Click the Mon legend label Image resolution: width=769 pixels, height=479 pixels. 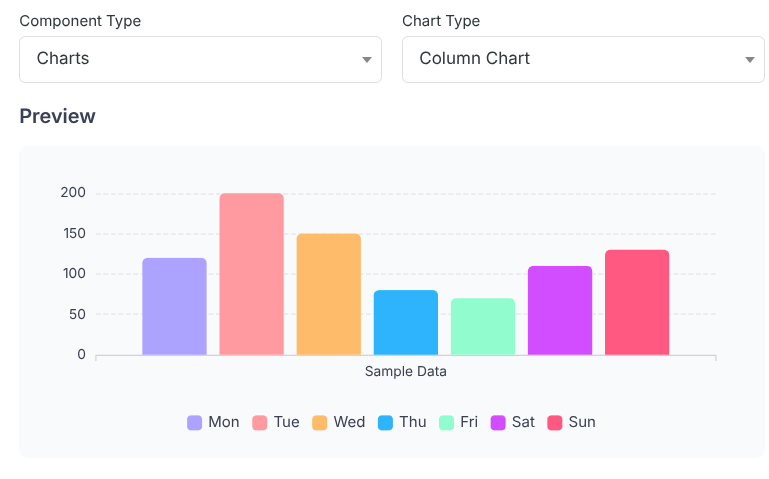pos(224,422)
